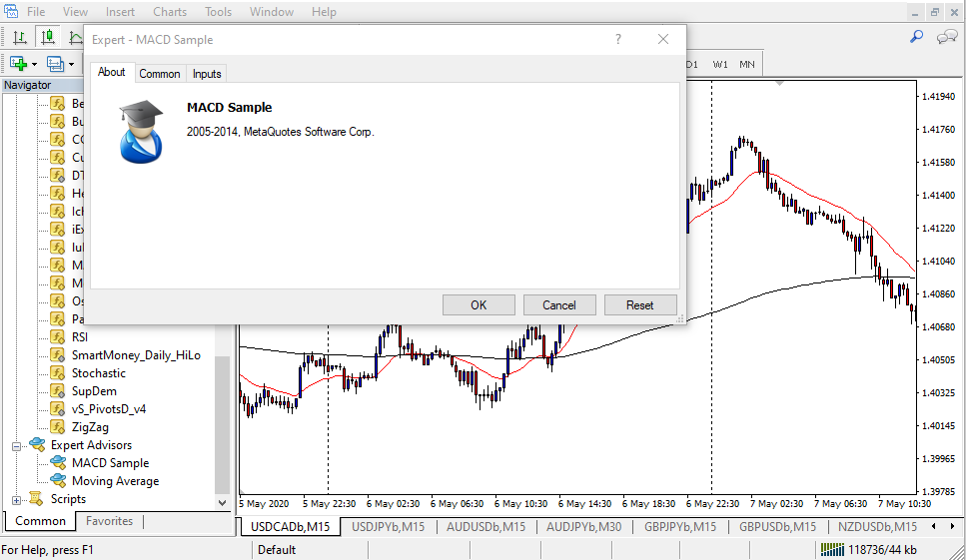966x560 pixels.
Task: Select the candlestick chart toolbar icon
Action: coord(47,38)
